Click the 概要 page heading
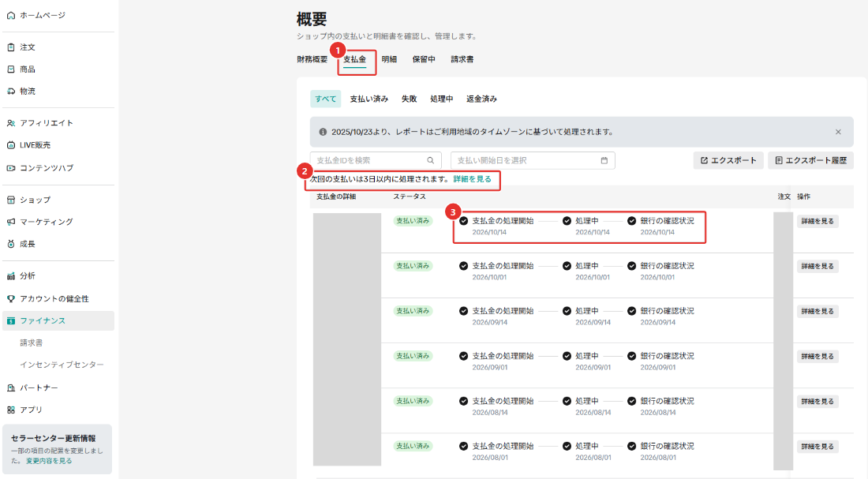The height and width of the screenshot is (479, 868). pos(312,20)
